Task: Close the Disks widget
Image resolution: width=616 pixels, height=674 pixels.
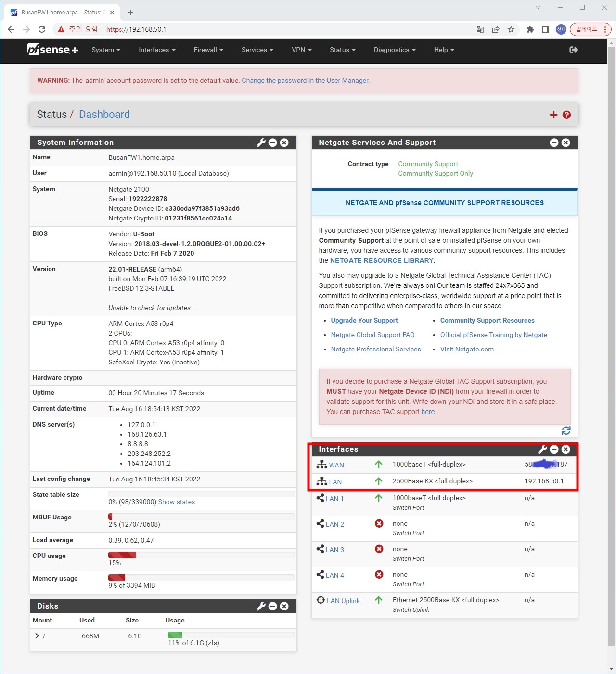Action: (x=284, y=606)
